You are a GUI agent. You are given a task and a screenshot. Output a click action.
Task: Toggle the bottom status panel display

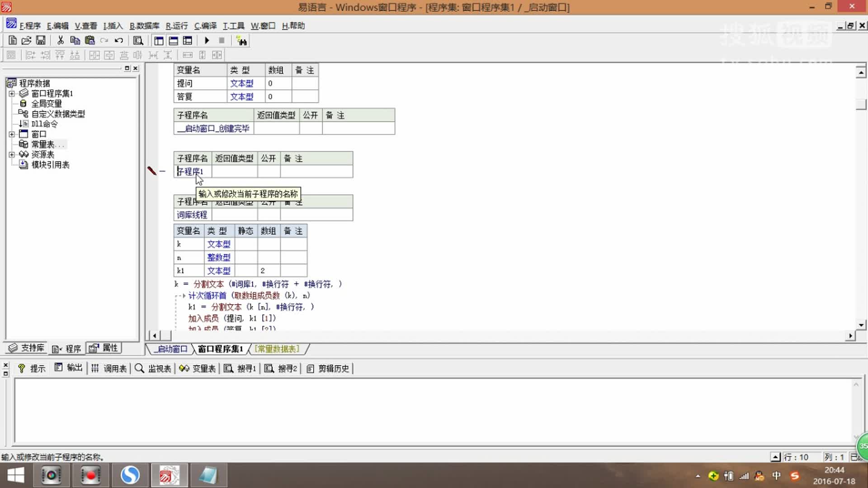click(173, 41)
